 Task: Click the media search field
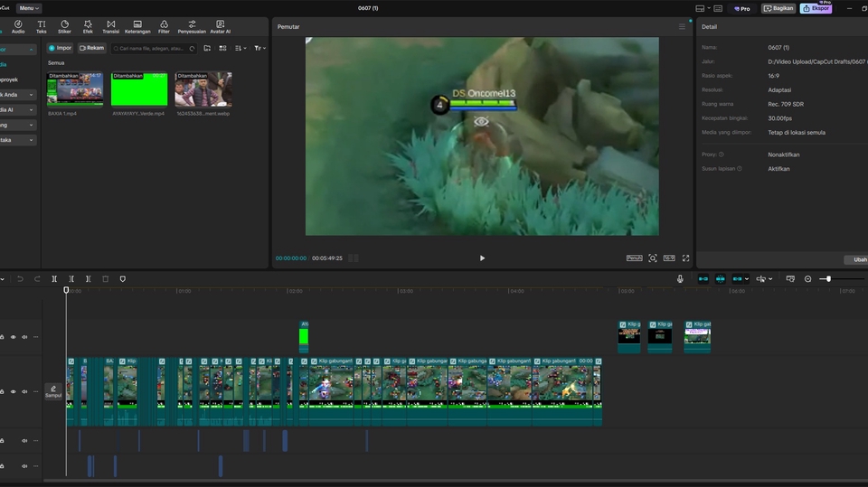pyautogui.click(x=154, y=49)
